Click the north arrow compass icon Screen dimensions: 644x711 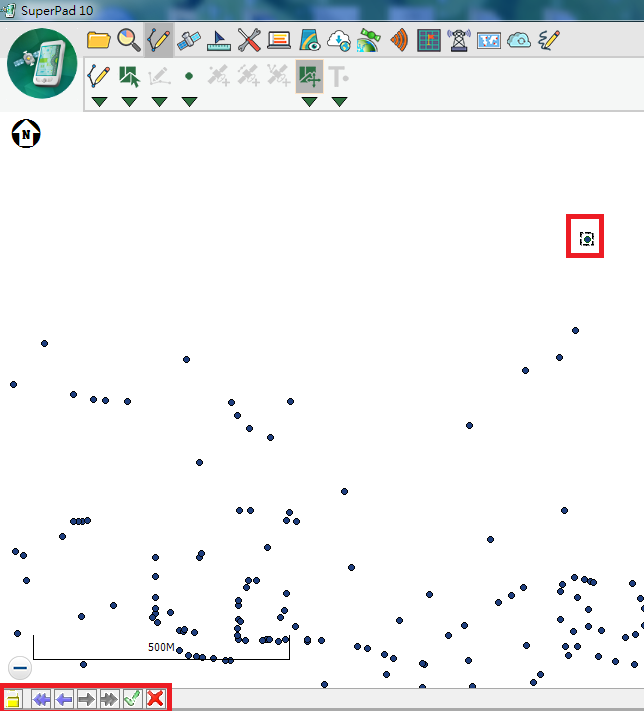[26, 133]
